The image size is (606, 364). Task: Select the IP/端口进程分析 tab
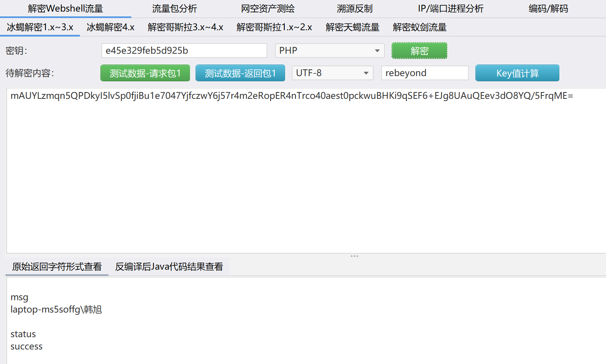coord(450,9)
